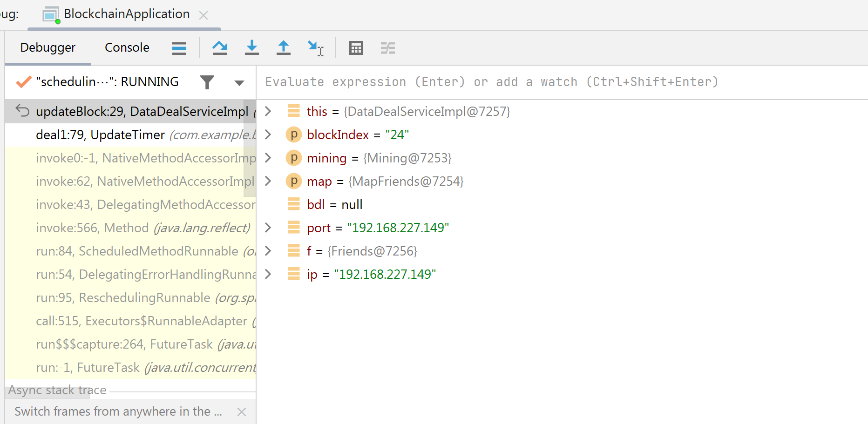
Task: Switch to the Console tab
Action: click(x=127, y=47)
